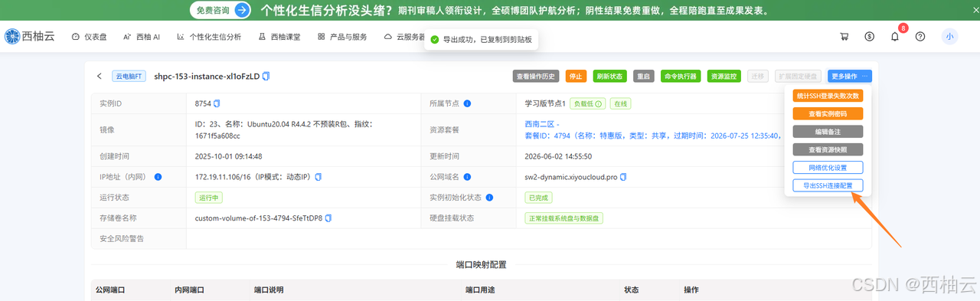Open the 命令执行器 button
The width and height of the screenshot is (980, 301).
click(x=681, y=77)
